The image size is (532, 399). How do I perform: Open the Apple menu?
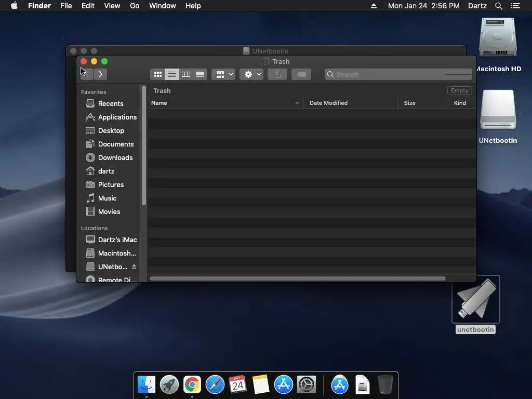[x=14, y=6]
